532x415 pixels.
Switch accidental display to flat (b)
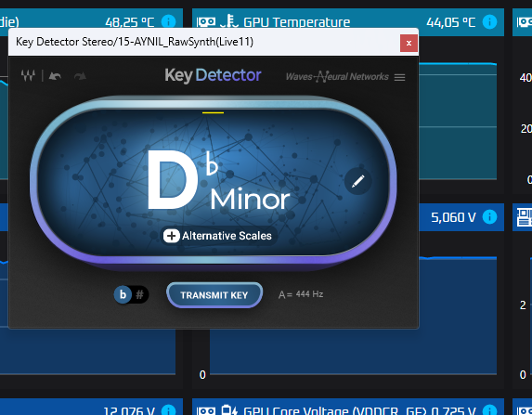click(123, 294)
